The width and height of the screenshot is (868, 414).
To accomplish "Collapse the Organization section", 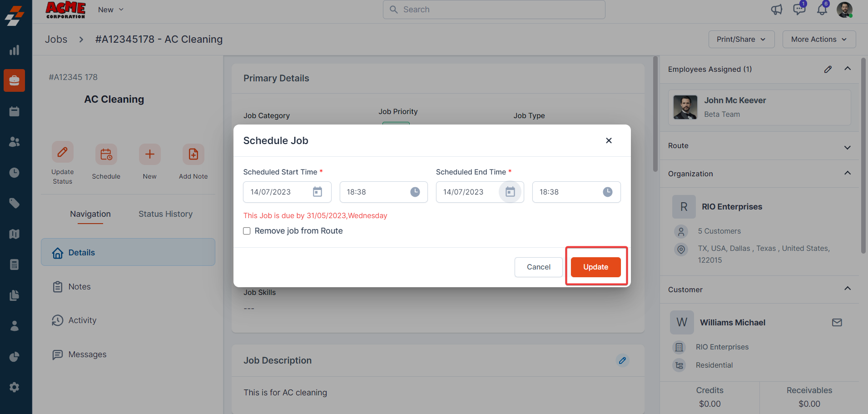I will coord(847,173).
